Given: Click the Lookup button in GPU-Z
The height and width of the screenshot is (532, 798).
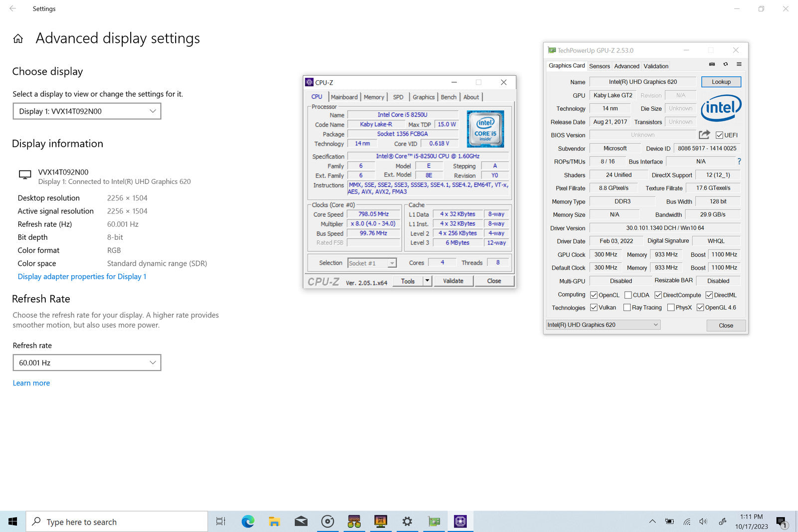Looking at the screenshot, I should point(721,82).
